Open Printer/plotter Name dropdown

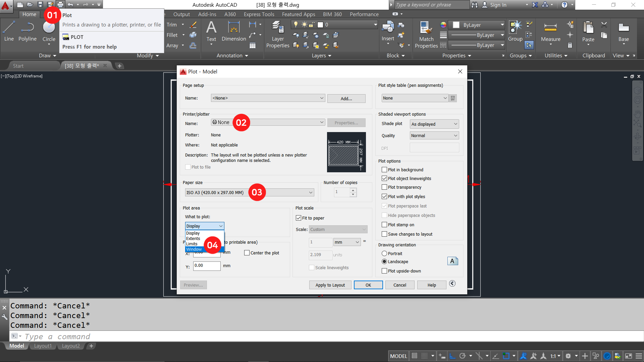[x=268, y=122]
